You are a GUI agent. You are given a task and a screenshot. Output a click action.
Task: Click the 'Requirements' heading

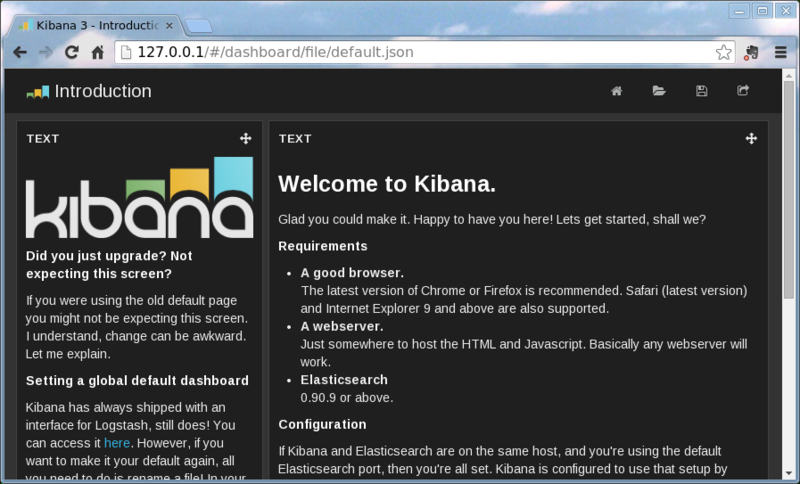(x=323, y=246)
